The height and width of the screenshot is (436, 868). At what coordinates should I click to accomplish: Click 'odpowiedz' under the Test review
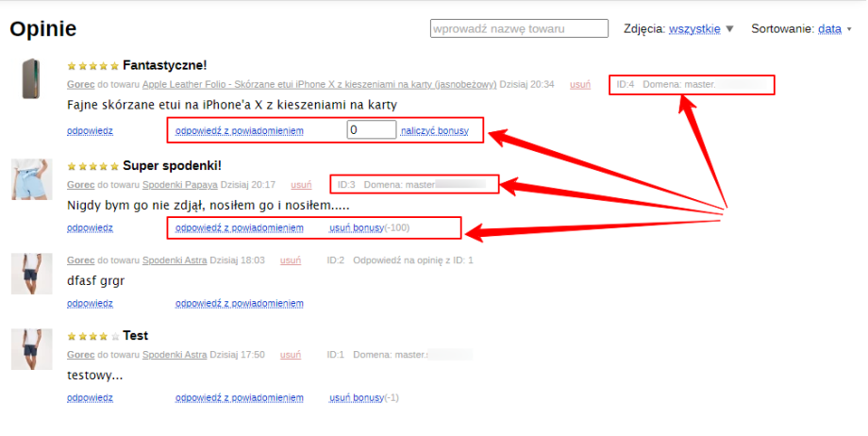click(x=90, y=397)
